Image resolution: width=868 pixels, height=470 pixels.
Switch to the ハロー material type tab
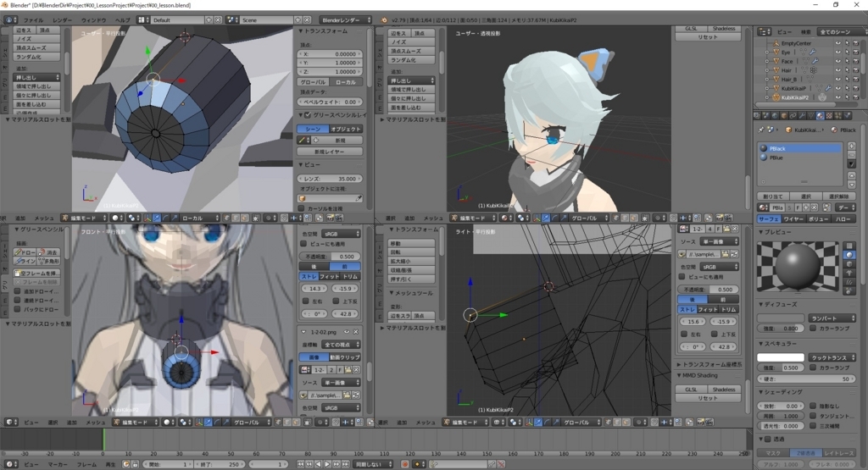click(x=843, y=219)
